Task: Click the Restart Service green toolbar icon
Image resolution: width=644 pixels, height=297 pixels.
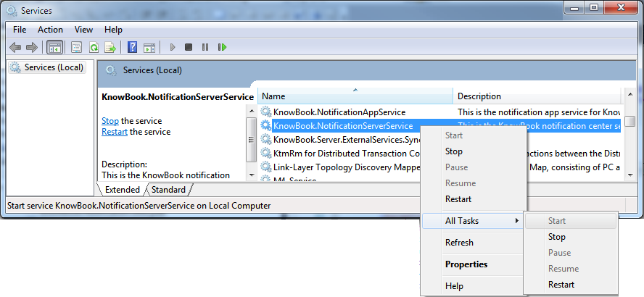Action: (222, 47)
